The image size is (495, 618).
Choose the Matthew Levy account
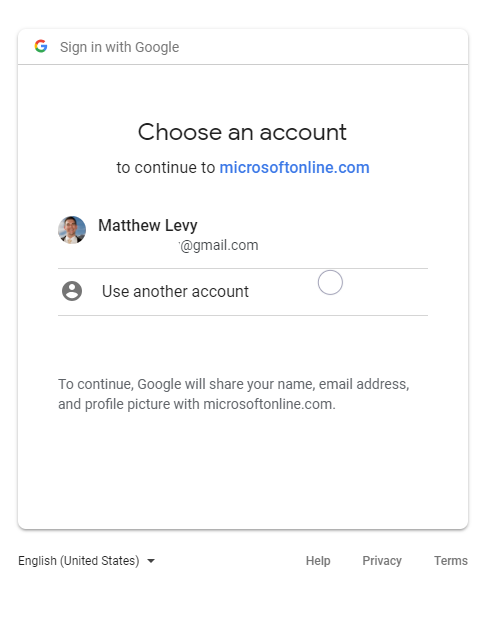coord(243,235)
